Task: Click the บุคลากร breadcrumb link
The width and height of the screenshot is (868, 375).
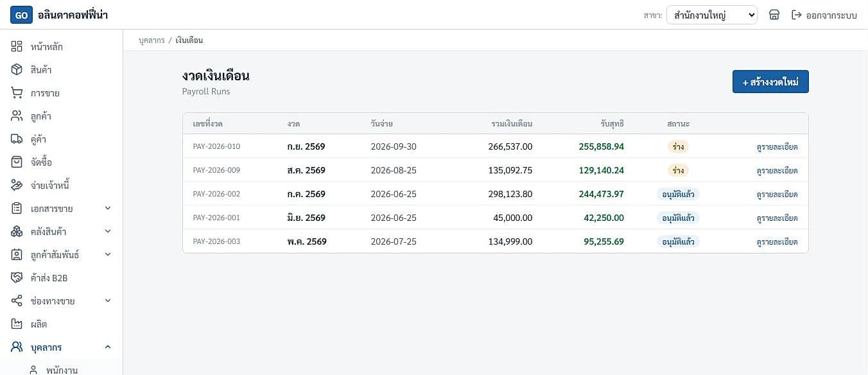Action: click(152, 40)
